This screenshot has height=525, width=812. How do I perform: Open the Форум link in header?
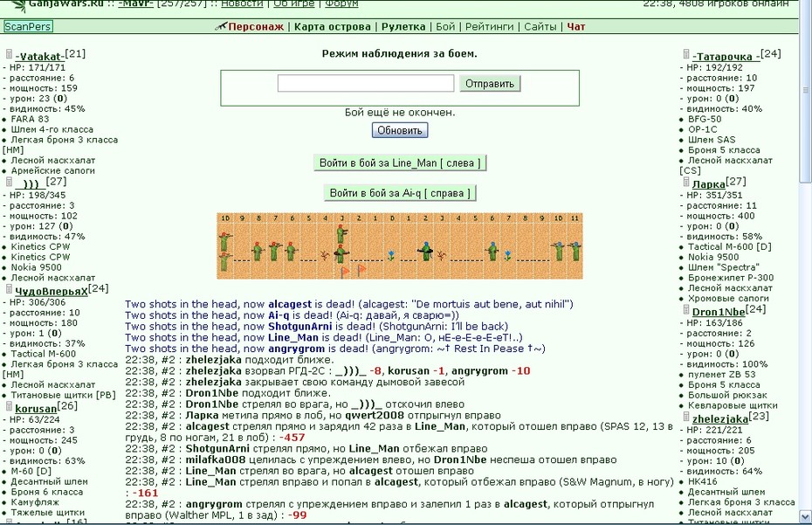tap(341, 3)
